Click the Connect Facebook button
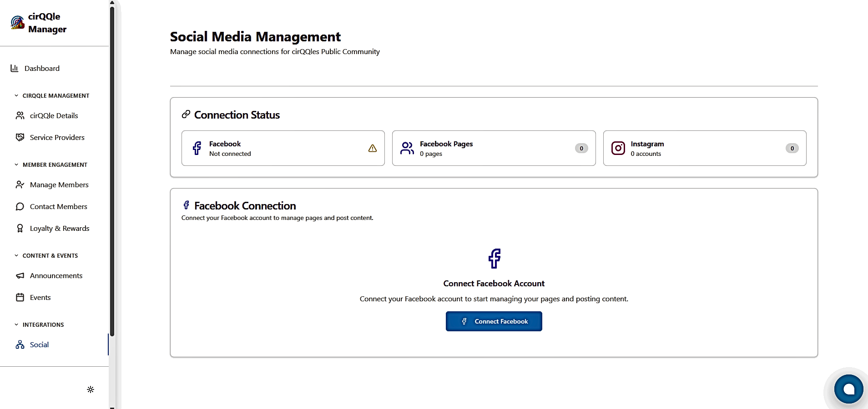The height and width of the screenshot is (409, 868). [x=494, y=321]
